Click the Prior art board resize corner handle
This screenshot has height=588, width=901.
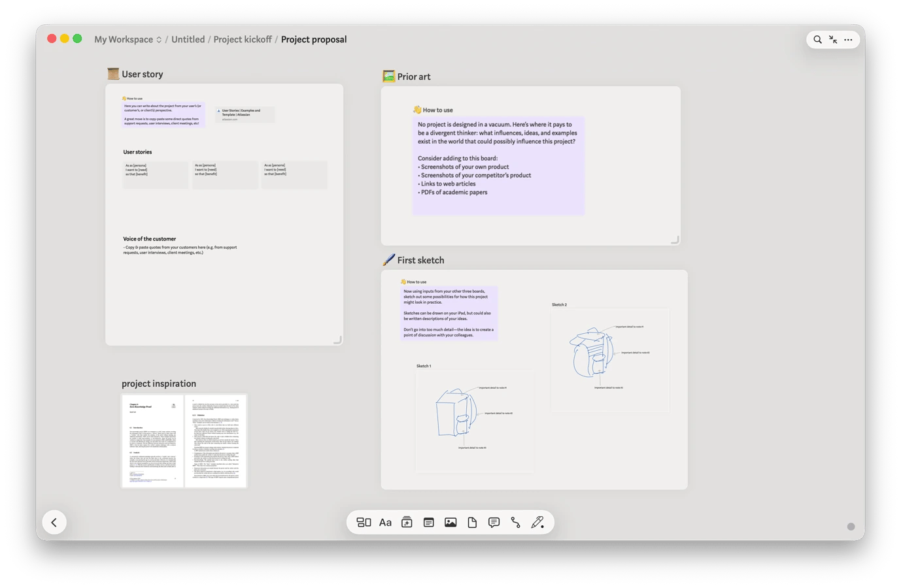point(675,240)
